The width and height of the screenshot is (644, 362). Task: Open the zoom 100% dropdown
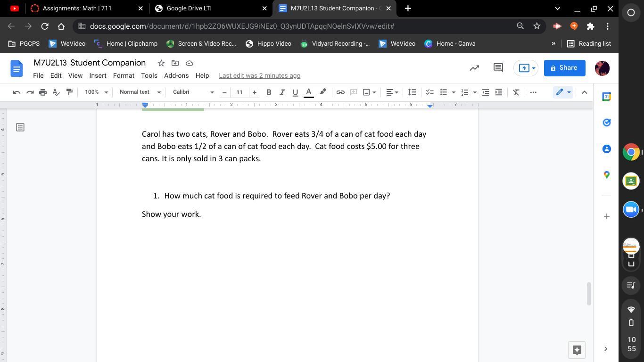pos(96,92)
